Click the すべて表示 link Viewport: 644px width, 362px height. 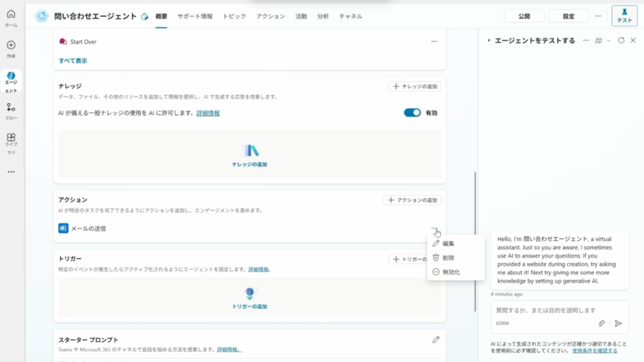(x=73, y=61)
